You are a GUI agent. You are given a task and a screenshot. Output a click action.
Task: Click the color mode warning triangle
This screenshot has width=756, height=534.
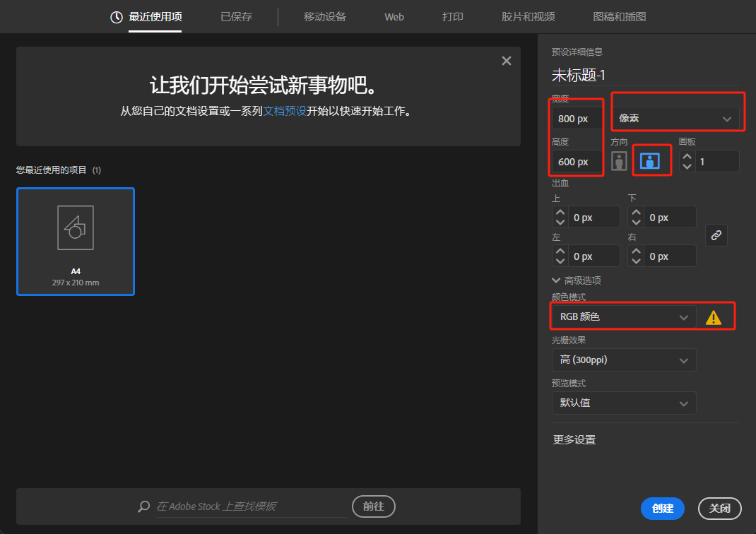(713, 318)
